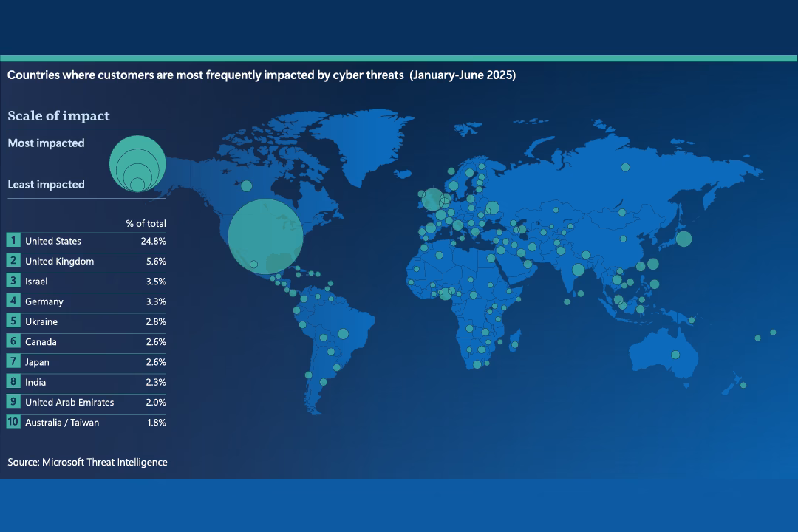Select the rank 9 badge for United Arab Emirates
This screenshot has width=798, height=532.
[13, 403]
